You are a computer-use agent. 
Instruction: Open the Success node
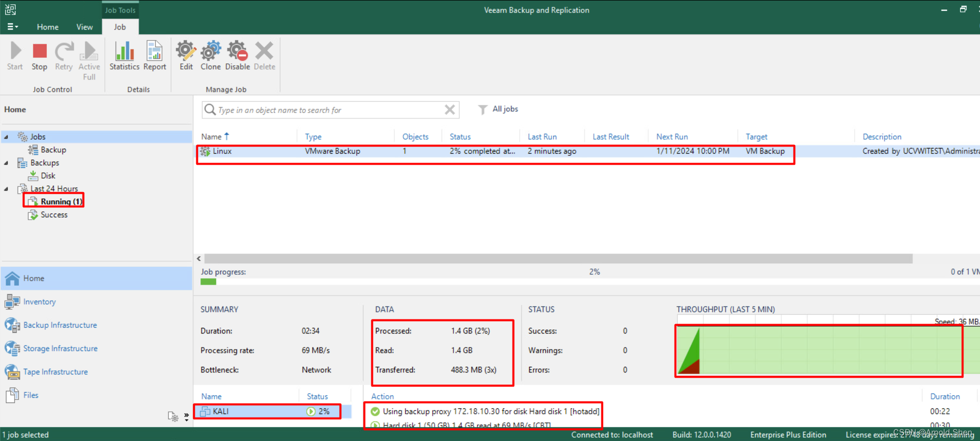tap(54, 215)
